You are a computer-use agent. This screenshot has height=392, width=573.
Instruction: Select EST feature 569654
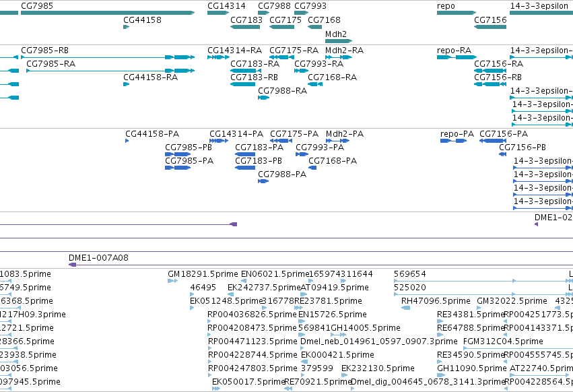tap(483, 281)
